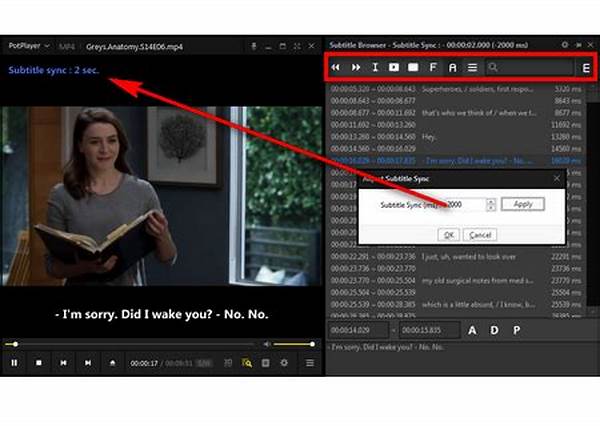Mute audio using the speaker icon
Viewport: 600px width, 426px height.
point(267,344)
